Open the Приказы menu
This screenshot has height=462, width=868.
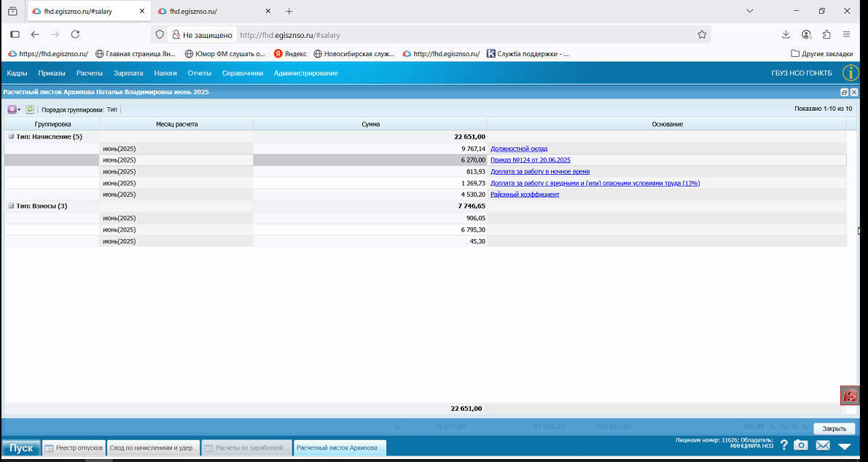[x=52, y=73]
